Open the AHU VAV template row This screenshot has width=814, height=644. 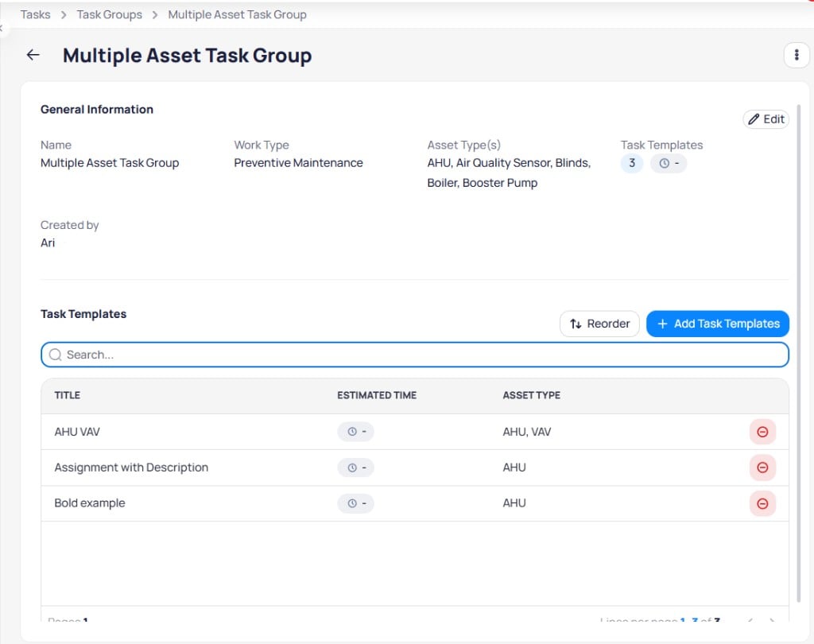tap(415, 432)
